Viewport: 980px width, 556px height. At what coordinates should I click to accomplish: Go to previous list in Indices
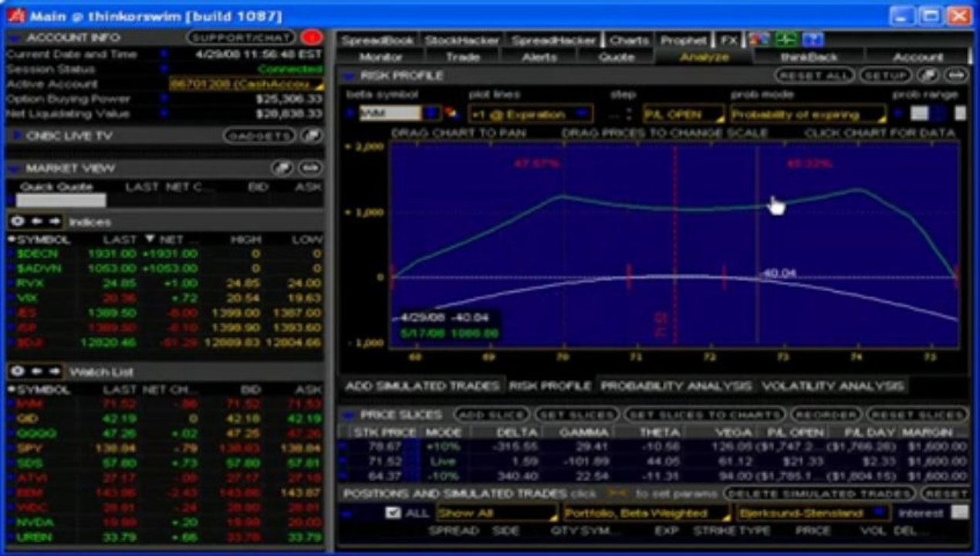click(x=35, y=222)
